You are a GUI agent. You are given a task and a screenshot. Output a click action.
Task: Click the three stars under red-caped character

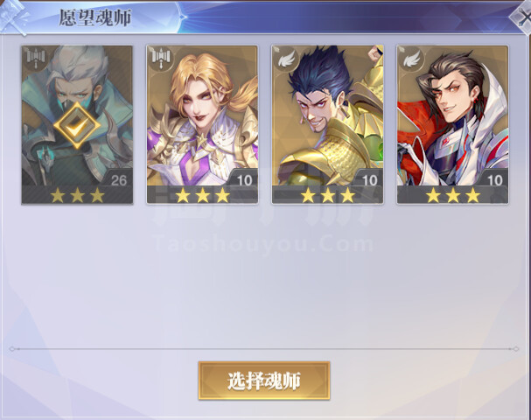click(453, 195)
